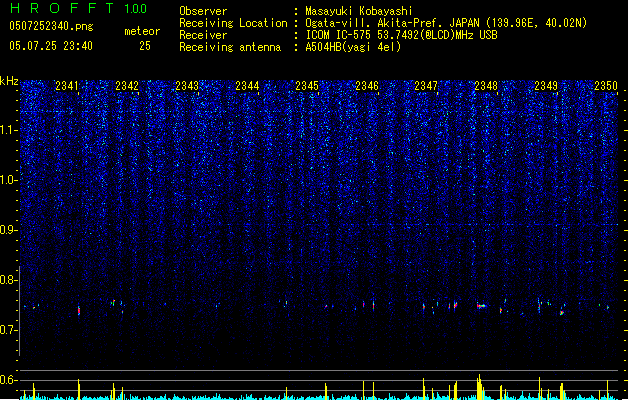The width and height of the screenshot is (629, 400).
Task: Click the 2349 time marker
Action: [546, 86]
